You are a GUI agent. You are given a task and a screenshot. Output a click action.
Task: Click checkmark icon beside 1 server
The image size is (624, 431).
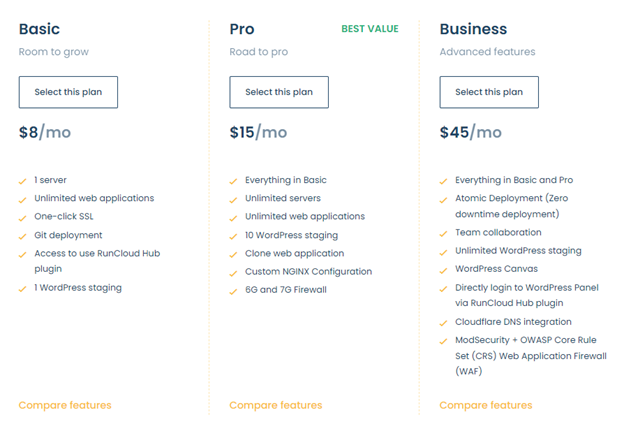(22, 181)
